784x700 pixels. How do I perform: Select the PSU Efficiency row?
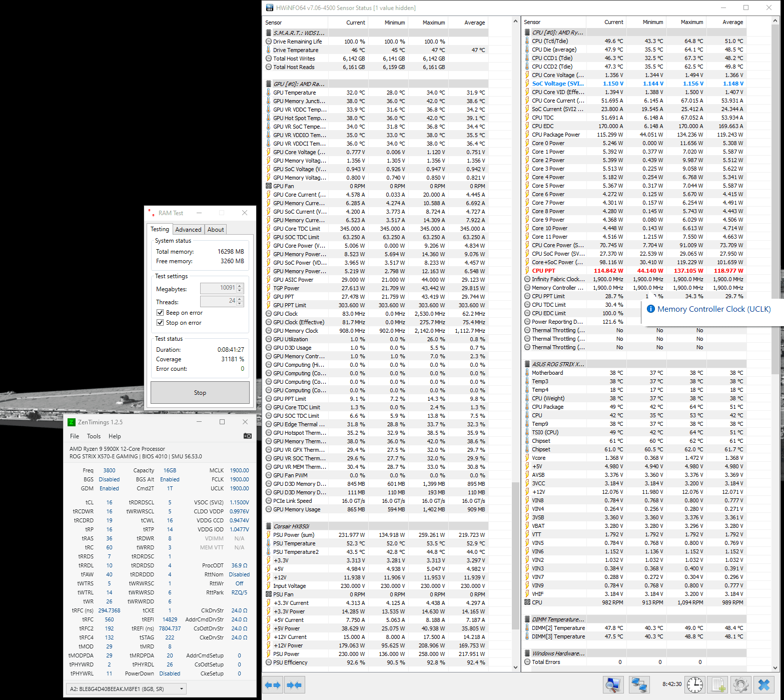click(375, 662)
